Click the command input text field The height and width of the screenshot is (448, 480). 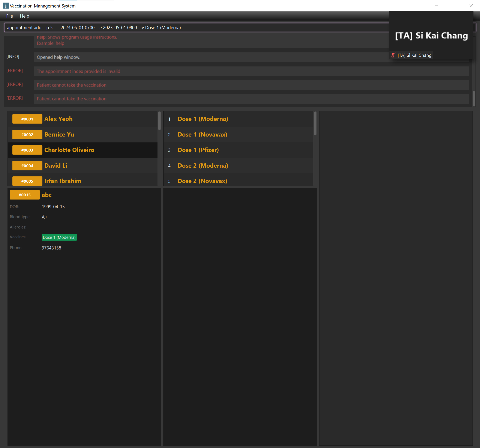193,27
